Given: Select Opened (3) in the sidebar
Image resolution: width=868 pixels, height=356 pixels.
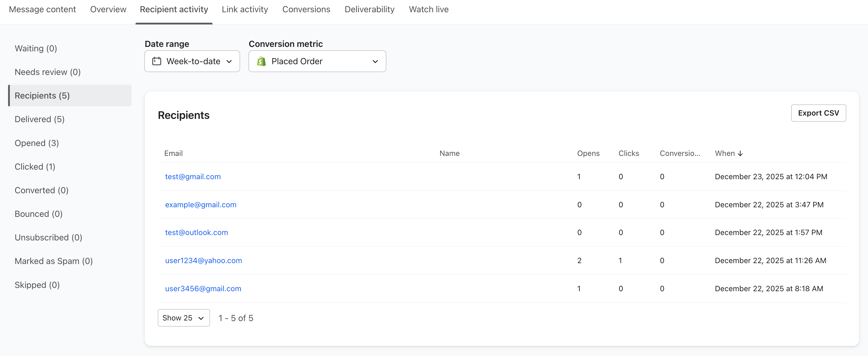Looking at the screenshot, I should click(37, 143).
